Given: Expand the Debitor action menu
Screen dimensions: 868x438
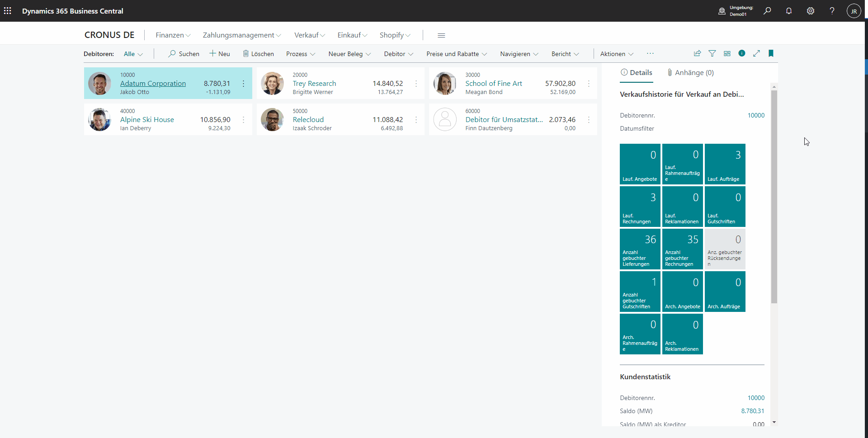Looking at the screenshot, I should tap(399, 54).
